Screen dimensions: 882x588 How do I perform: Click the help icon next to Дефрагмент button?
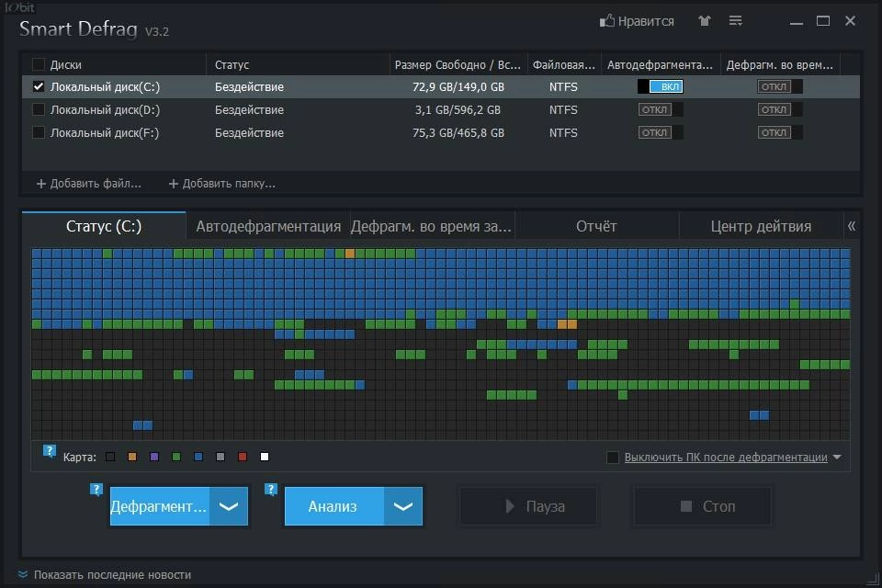click(x=96, y=490)
